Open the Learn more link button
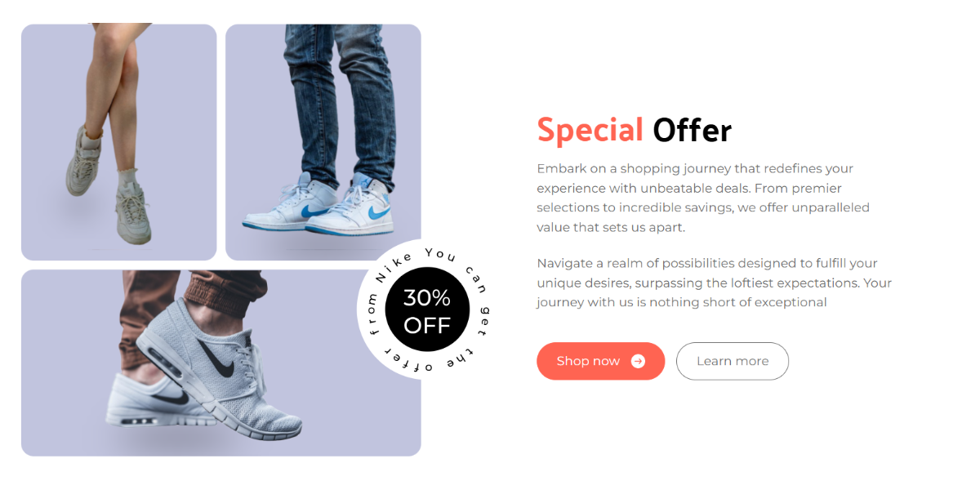 click(733, 361)
